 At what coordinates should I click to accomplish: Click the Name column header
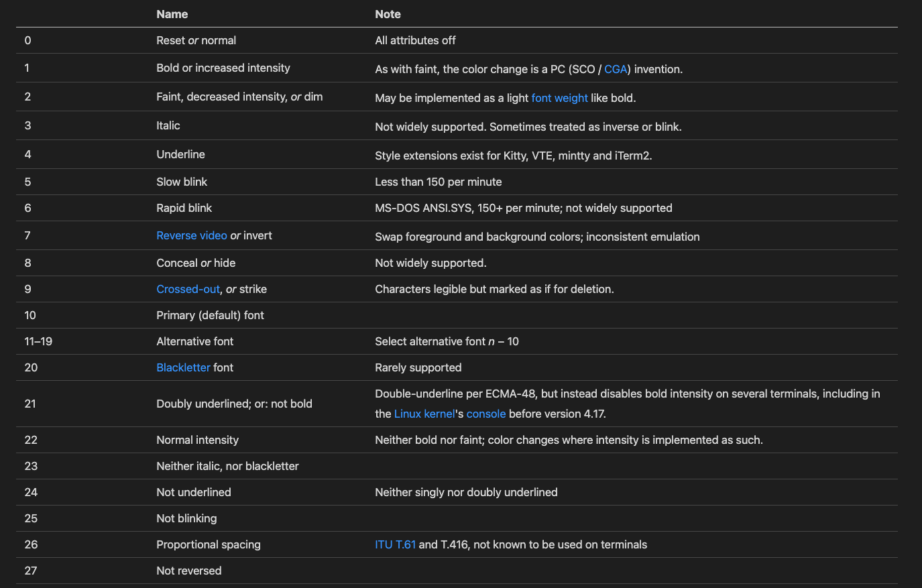[x=172, y=14]
